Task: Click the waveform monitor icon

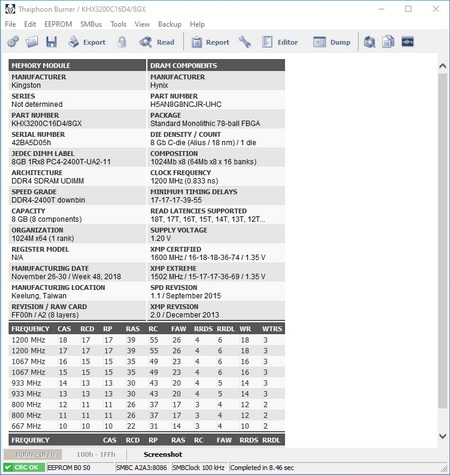Action: (407, 42)
